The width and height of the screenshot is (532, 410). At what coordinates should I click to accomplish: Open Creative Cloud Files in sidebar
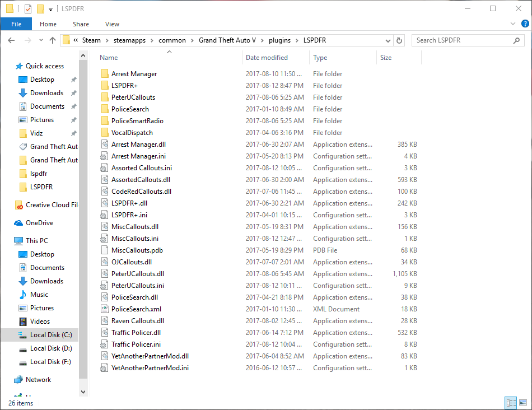coord(46,205)
